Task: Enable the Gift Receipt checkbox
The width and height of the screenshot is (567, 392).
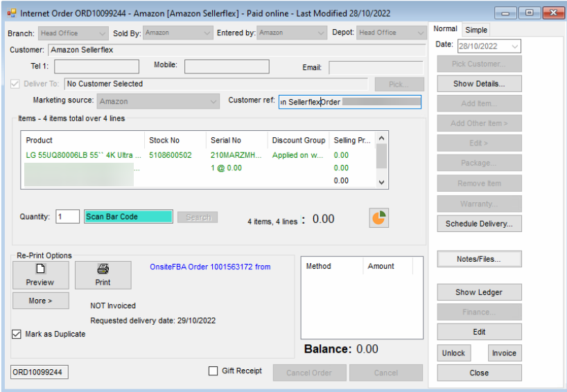Action: coord(213,371)
